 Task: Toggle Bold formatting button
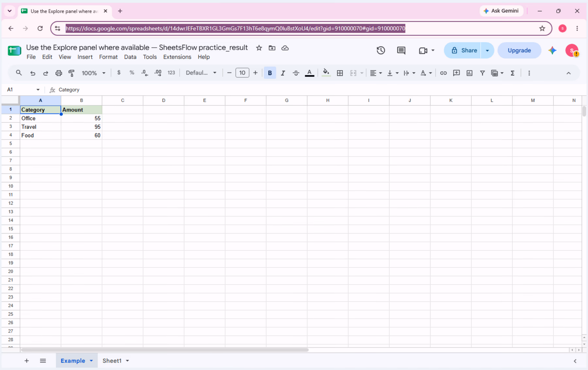coord(270,73)
